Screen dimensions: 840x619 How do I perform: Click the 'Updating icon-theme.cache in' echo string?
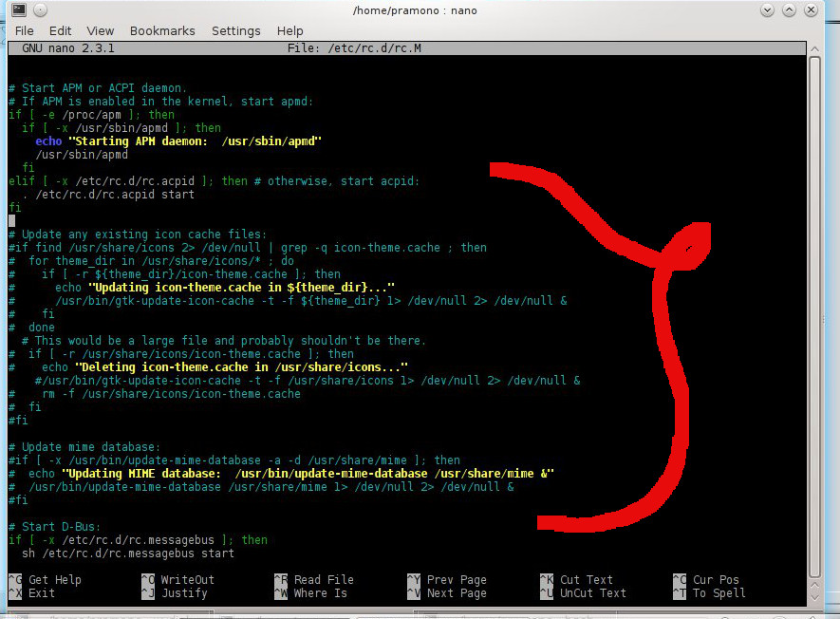(241, 288)
